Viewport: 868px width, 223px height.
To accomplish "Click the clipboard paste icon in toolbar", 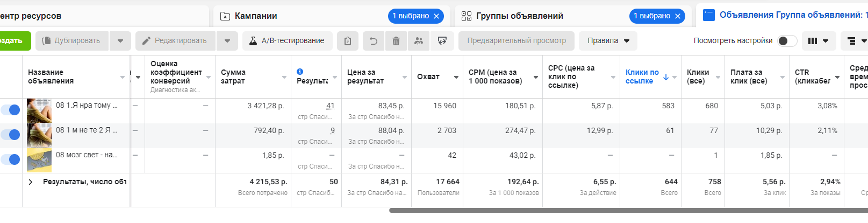I will click(x=348, y=41).
